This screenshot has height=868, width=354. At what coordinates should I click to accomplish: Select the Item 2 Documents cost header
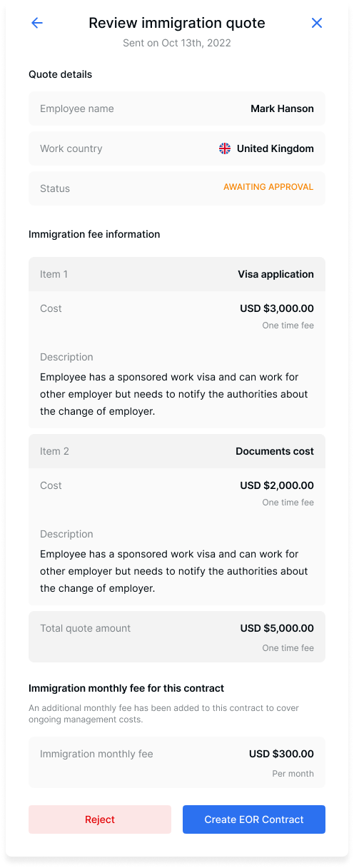point(177,451)
